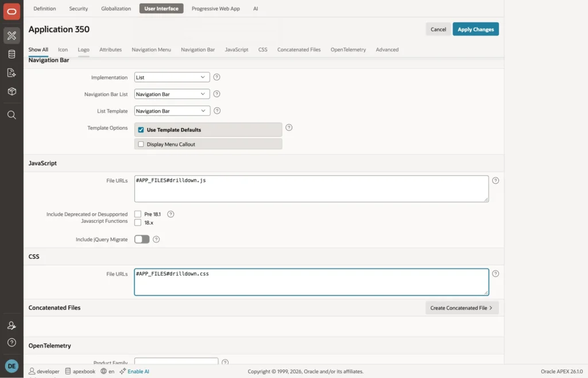Image resolution: width=588 pixels, height=378 pixels.
Task: Click the Cancel button
Action: coord(438,29)
